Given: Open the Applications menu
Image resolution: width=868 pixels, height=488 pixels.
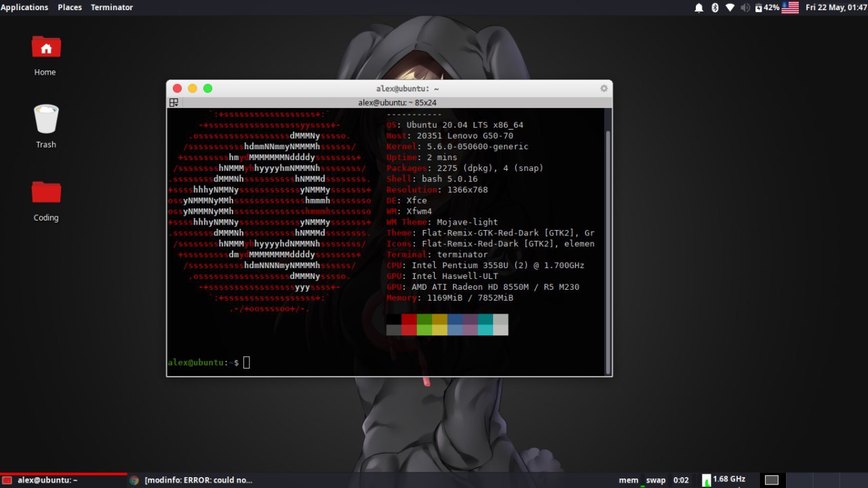Looking at the screenshot, I should (24, 7).
